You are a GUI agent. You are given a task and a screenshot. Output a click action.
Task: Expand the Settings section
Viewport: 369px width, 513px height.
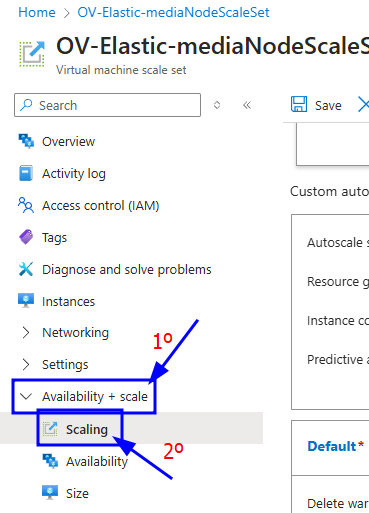(26, 364)
